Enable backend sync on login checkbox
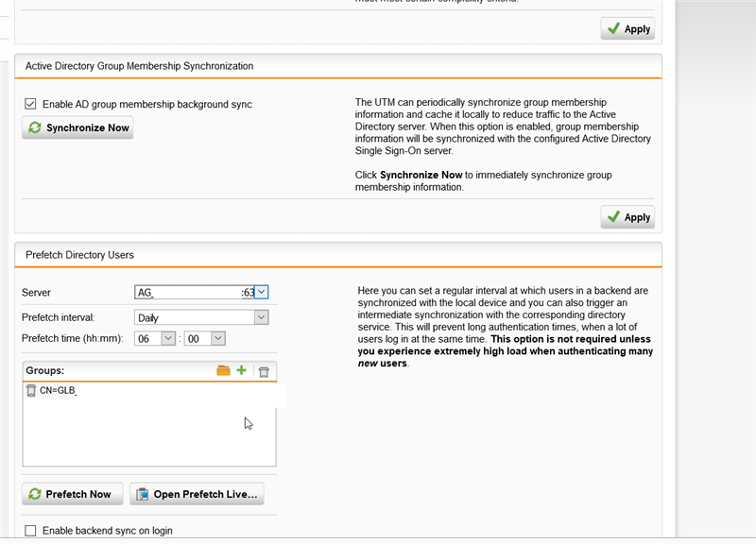The height and width of the screenshot is (544, 756). pyautogui.click(x=30, y=530)
